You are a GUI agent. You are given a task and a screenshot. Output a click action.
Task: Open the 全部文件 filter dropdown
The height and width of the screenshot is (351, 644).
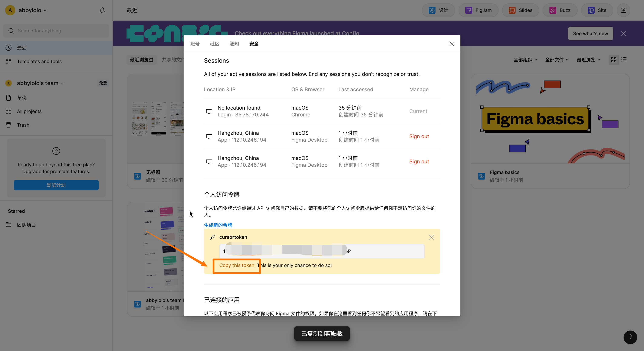(557, 59)
